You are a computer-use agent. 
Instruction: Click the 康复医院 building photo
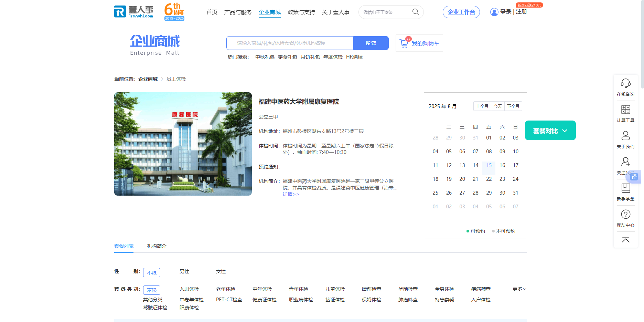click(183, 144)
